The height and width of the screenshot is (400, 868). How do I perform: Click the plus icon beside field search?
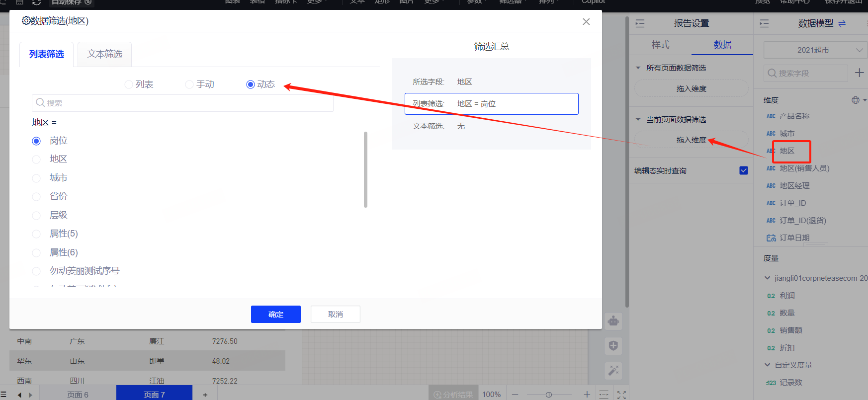pyautogui.click(x=859, y=73)
